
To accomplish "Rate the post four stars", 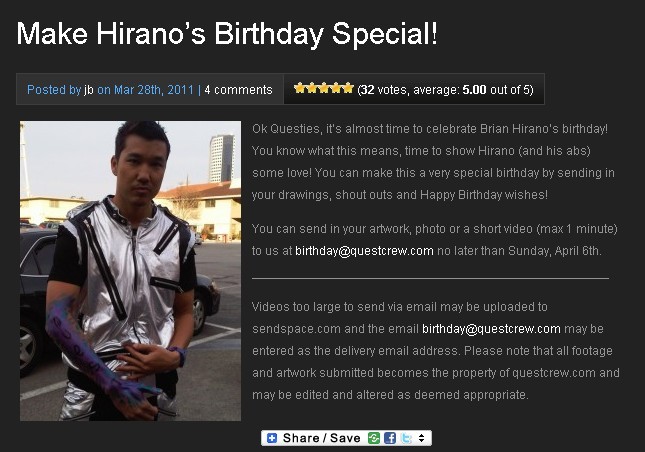I will coord(336,88).
